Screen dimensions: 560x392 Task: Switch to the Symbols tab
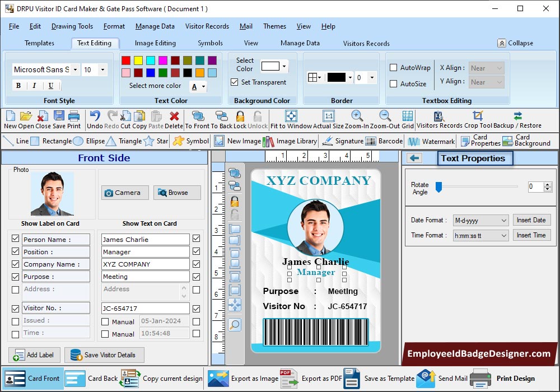(211, 43)
